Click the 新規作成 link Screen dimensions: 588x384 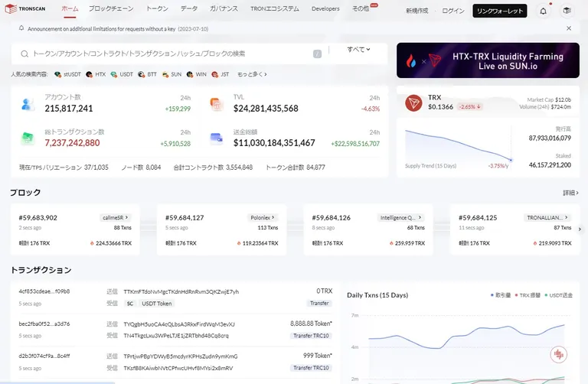[416, 11]
